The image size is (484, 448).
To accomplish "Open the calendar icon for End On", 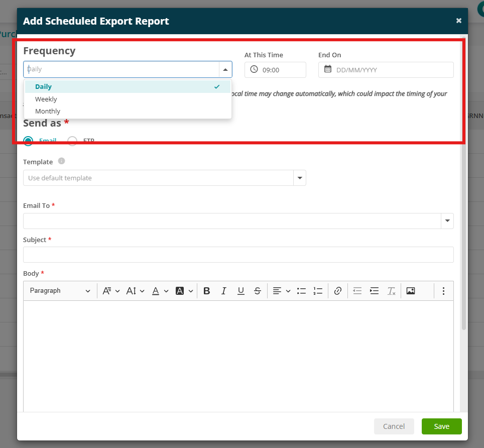I will click(328, 69).
